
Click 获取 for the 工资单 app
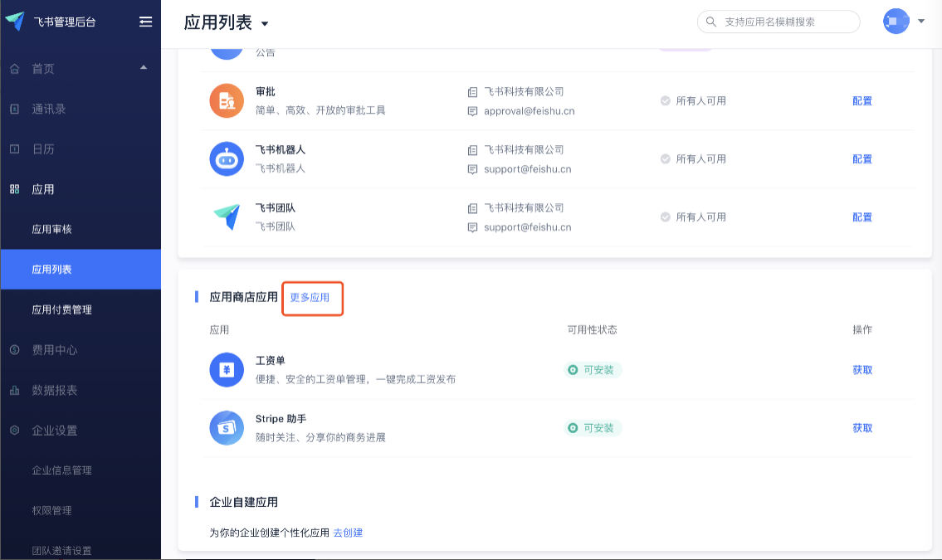pos(862,370)
